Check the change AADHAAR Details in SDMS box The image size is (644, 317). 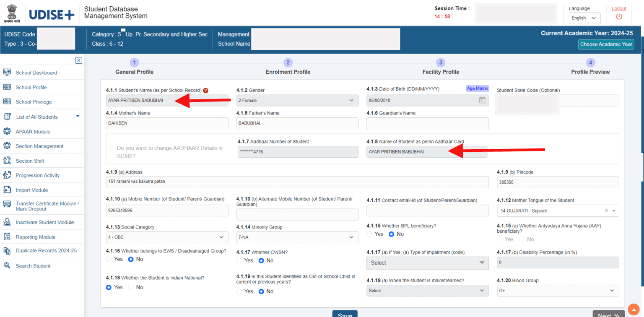click(x=111, y=148)
